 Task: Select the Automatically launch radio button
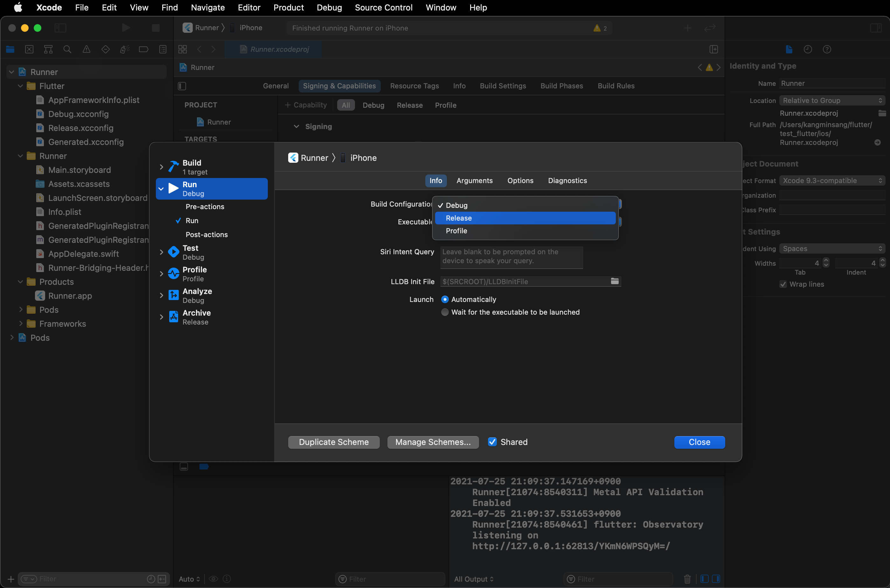pyautogui.click(x=445, y=299)
